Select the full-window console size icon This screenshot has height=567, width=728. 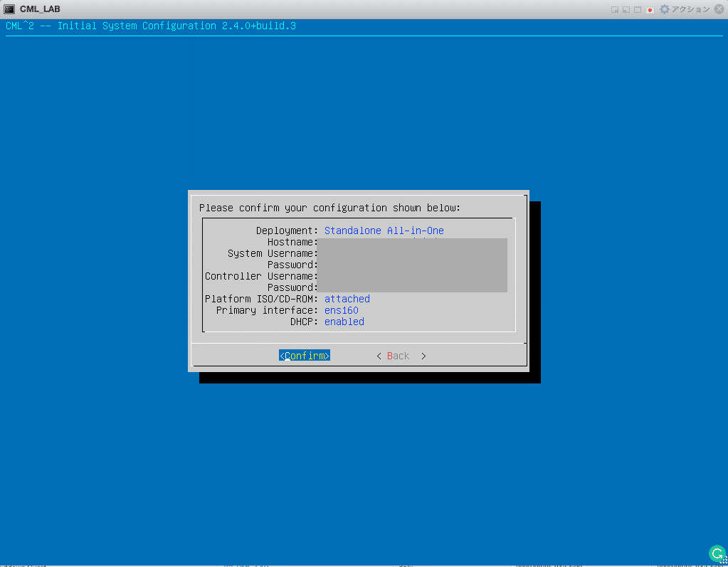tap(638, 10)
